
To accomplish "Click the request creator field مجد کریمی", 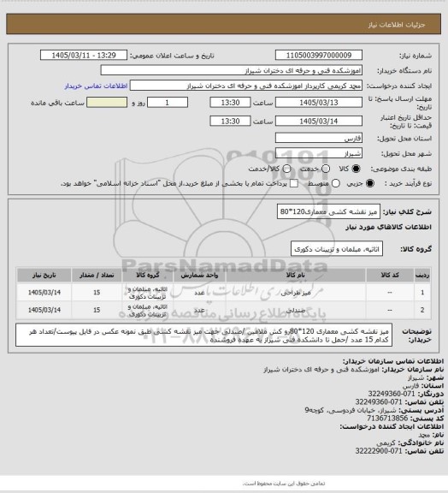I will click(246, 86).
